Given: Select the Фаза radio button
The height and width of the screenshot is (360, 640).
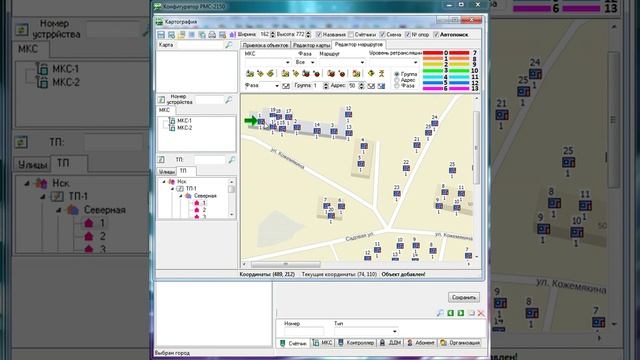Looking at the screenshot, I should [x=396, y=86].
